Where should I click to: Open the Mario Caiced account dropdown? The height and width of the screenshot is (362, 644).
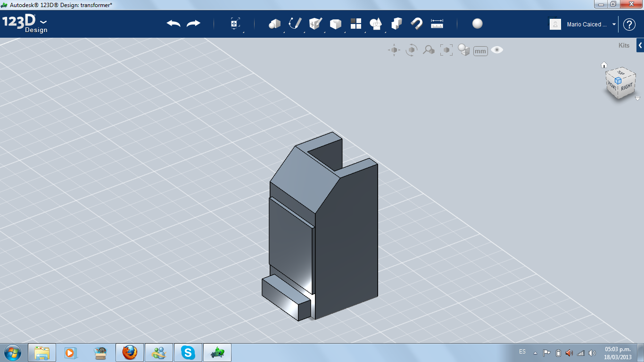click(591, 25)
